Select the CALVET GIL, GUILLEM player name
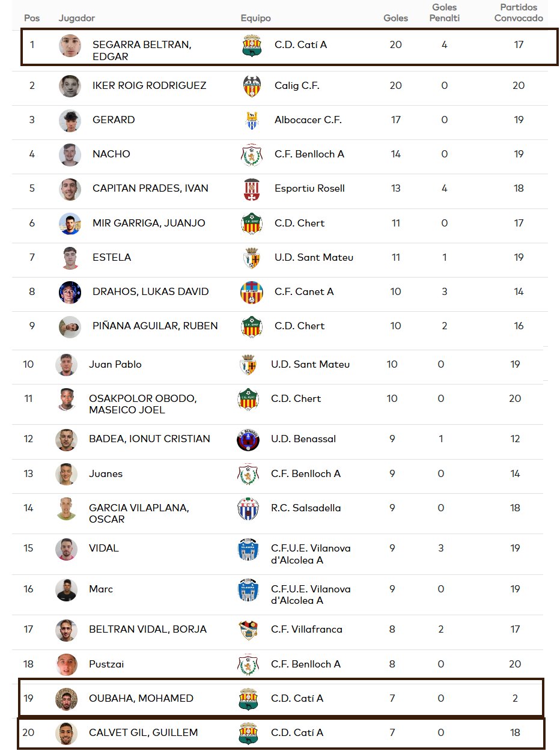Image resolution: width=560 pixels, height=751 pixels. (x=143, y=733)
